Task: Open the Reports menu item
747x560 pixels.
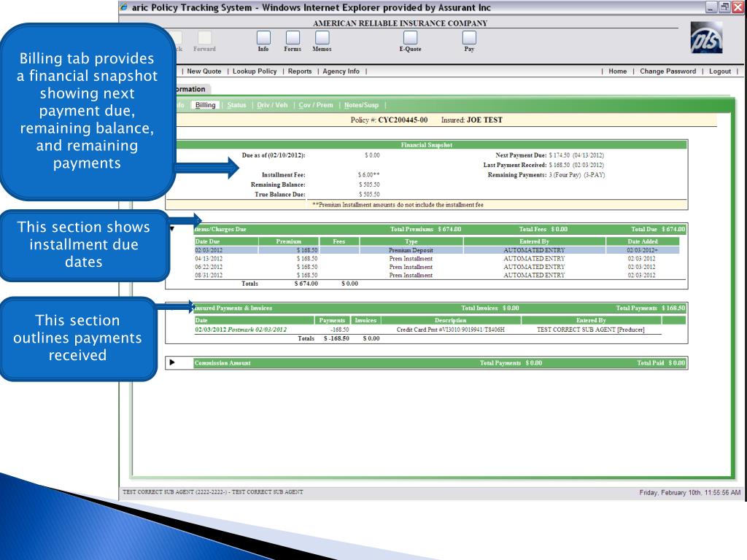Action: click(x=300, y=71)
